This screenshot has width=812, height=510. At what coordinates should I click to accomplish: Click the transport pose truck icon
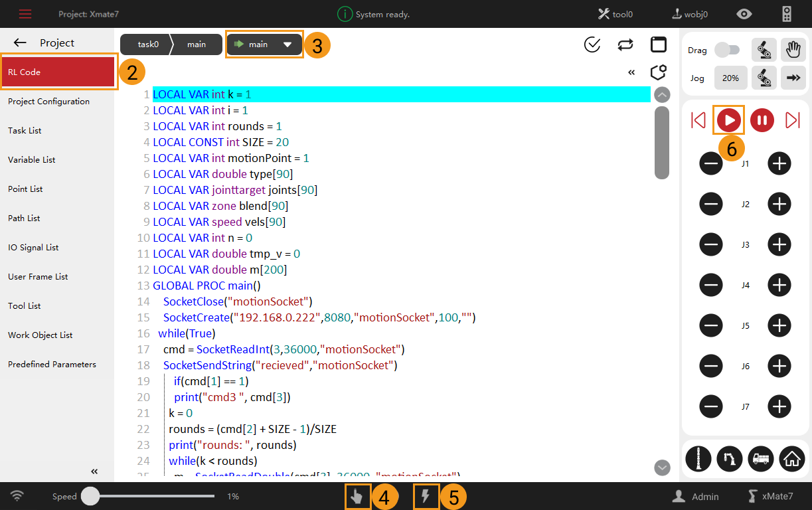tap(760, 458)
